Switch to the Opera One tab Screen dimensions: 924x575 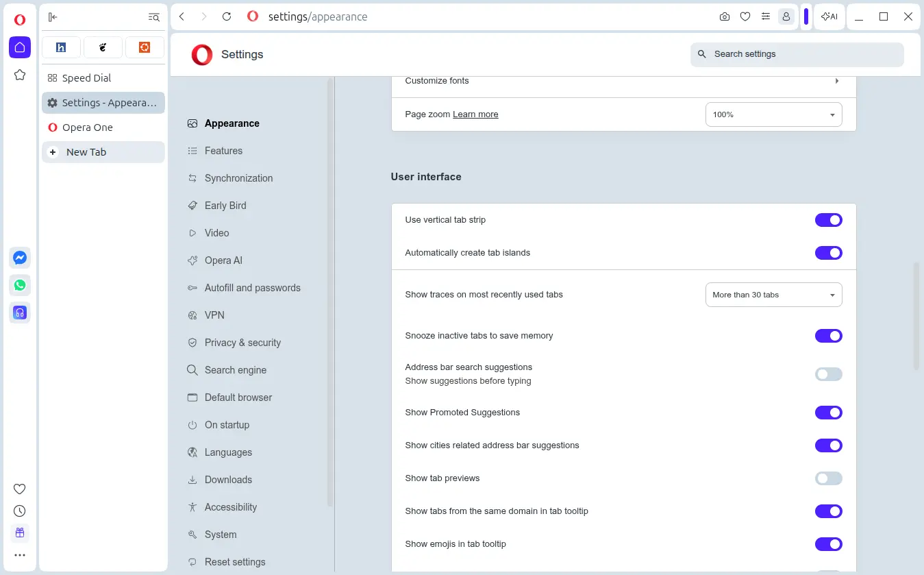coord(103,127)
